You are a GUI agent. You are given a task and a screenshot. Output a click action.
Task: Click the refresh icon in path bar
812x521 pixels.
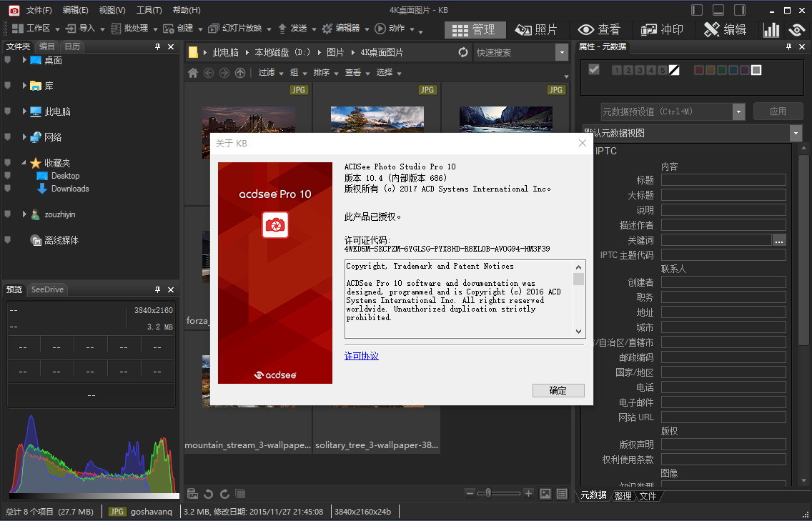coord(463,52)
